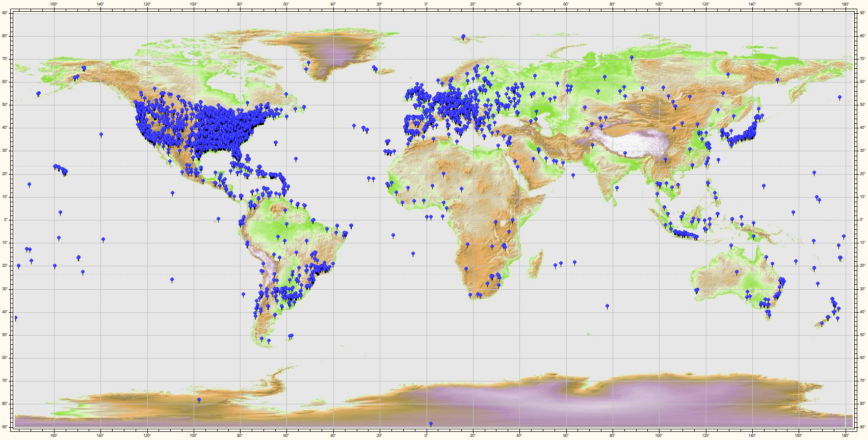This screenshot has width=868, height=440.
Task: Click the bottom axis 100° east longitude label
Action: tap(659, 435)
